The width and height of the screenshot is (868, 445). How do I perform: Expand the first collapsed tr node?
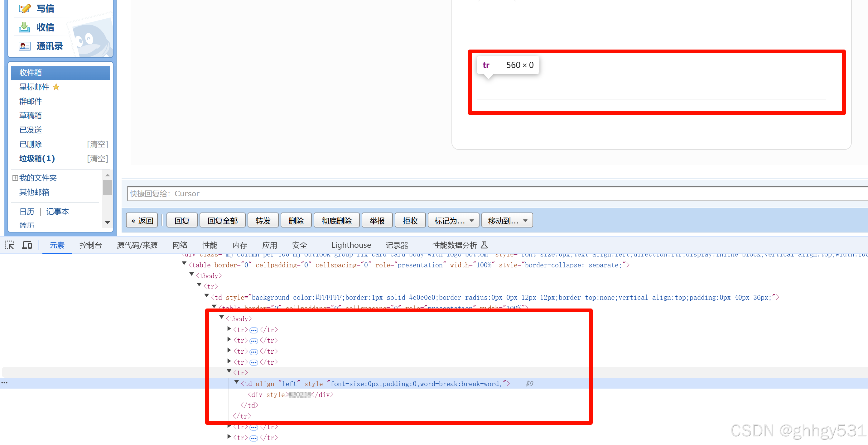tap(229, 329)
